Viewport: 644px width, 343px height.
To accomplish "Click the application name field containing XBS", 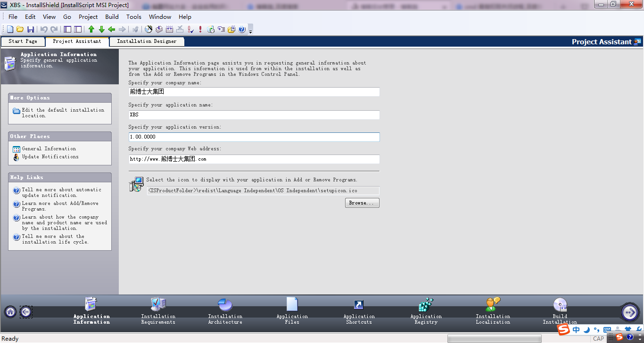I will tap(254, 115).
